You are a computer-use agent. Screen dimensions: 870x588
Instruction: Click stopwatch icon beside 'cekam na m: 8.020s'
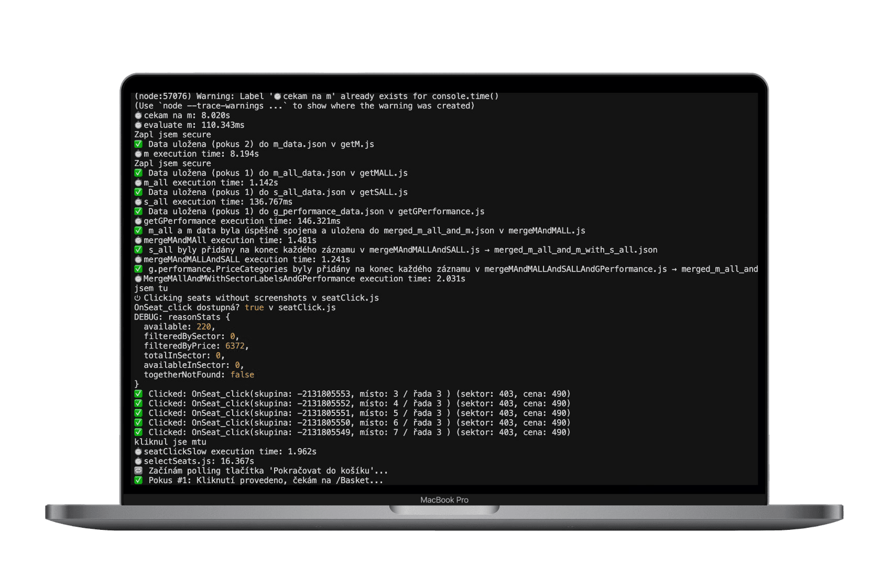[138, 115]
